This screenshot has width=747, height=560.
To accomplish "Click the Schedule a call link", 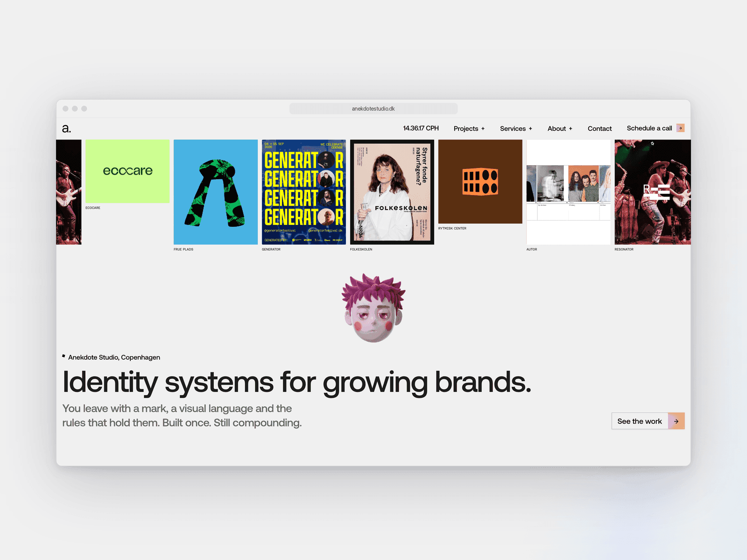I will 649,128.
